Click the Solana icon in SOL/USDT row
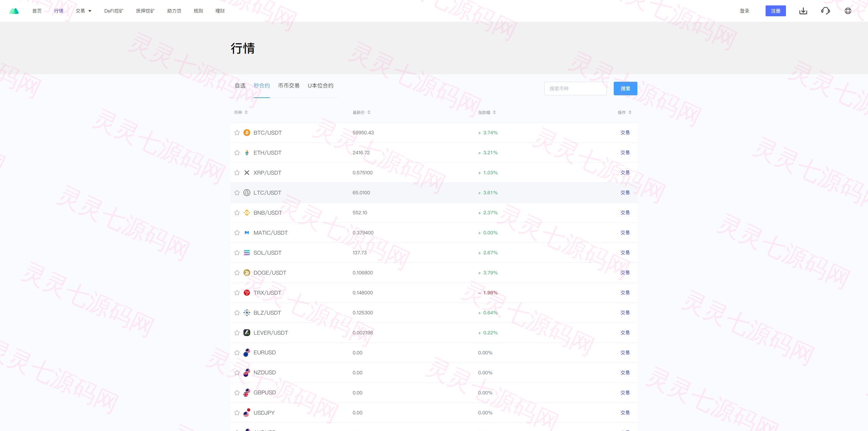The image size is (868, 431). tap(247, 253)
